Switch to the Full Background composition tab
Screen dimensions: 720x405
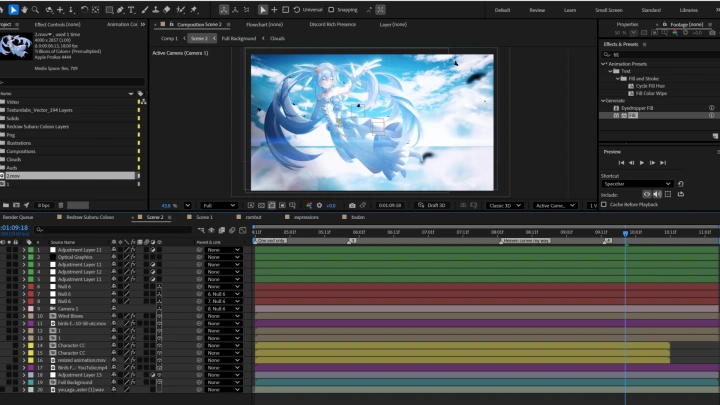coord(237,38)
